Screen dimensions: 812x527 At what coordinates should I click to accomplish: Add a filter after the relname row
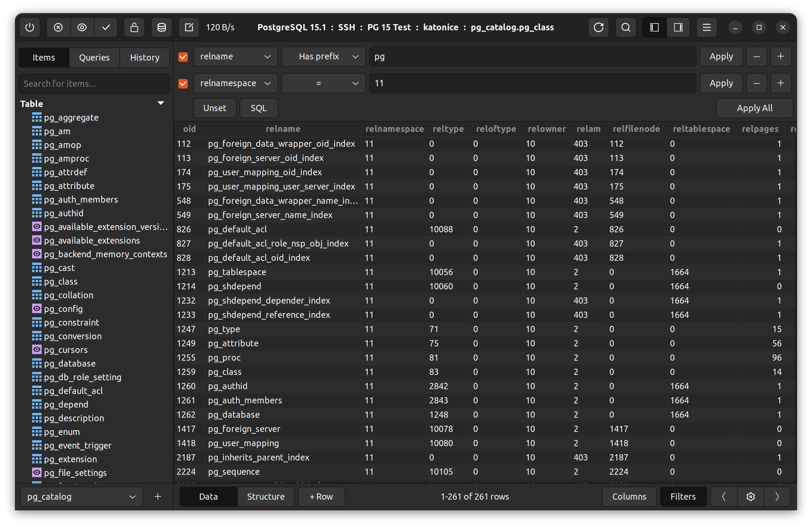pos(780,57)
